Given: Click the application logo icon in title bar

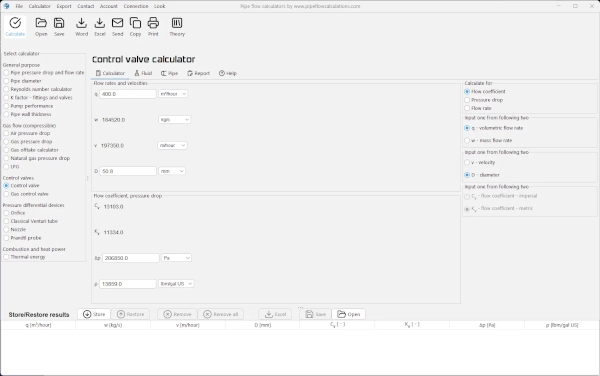Looking at the screenshot, I should click(x=6, y=6).
